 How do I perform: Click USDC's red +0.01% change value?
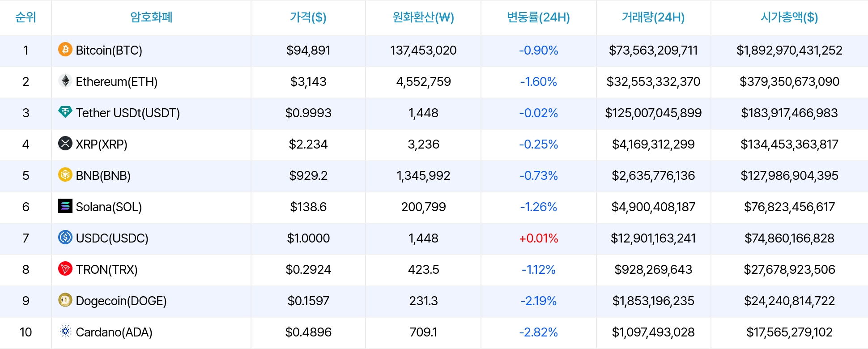538,238
